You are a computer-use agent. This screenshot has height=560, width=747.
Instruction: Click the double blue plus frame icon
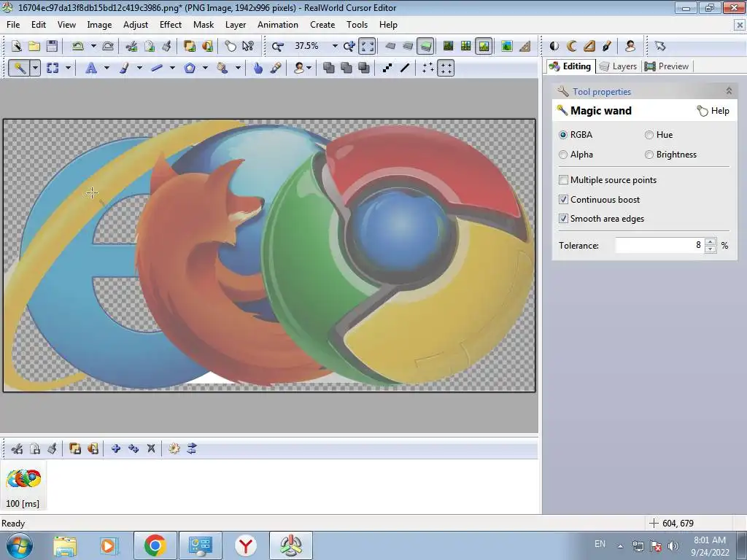133,448
